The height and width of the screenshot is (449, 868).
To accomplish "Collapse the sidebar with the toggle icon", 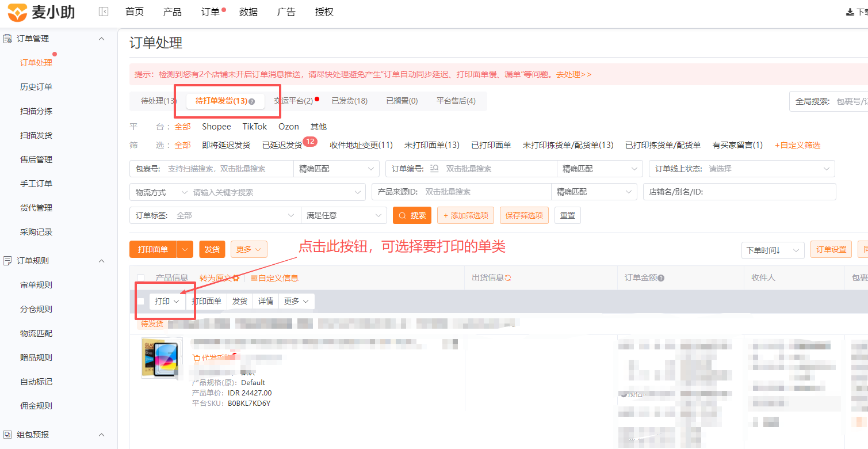I will 104,12.
